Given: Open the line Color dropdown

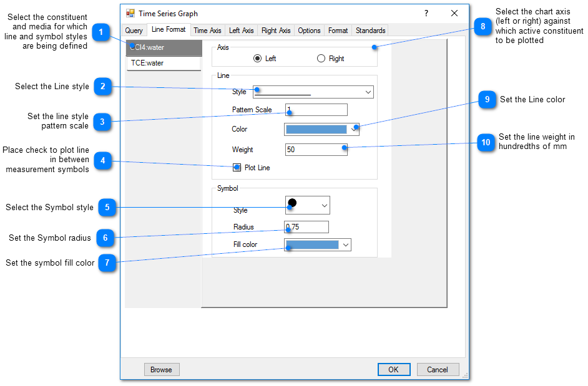Looking at the screenshot, I should pyautogui.click(x=354, y=129).
